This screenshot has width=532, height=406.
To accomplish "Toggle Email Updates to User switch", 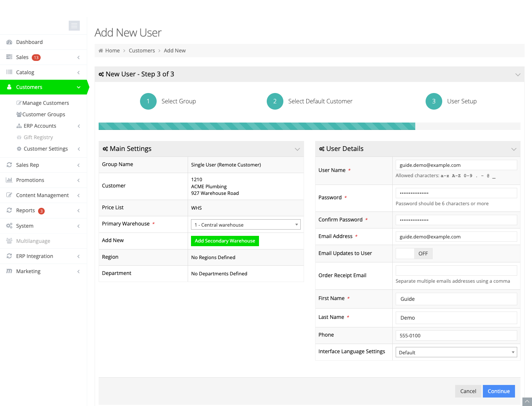I will 414,254.
